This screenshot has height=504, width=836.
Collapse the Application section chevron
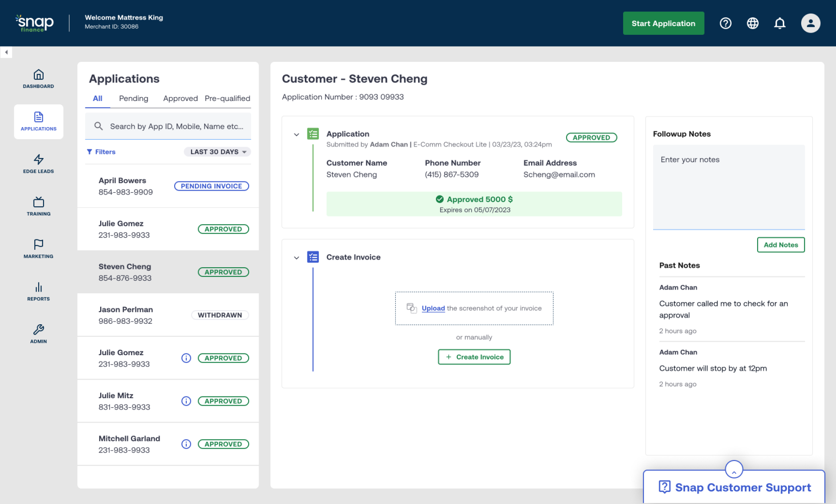(x=296, y=134)
